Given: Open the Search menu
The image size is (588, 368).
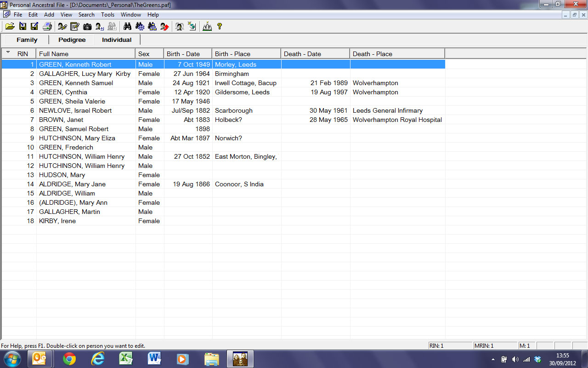Looking at the screenshot, I should pyautogui.click(x=86, y=15).
